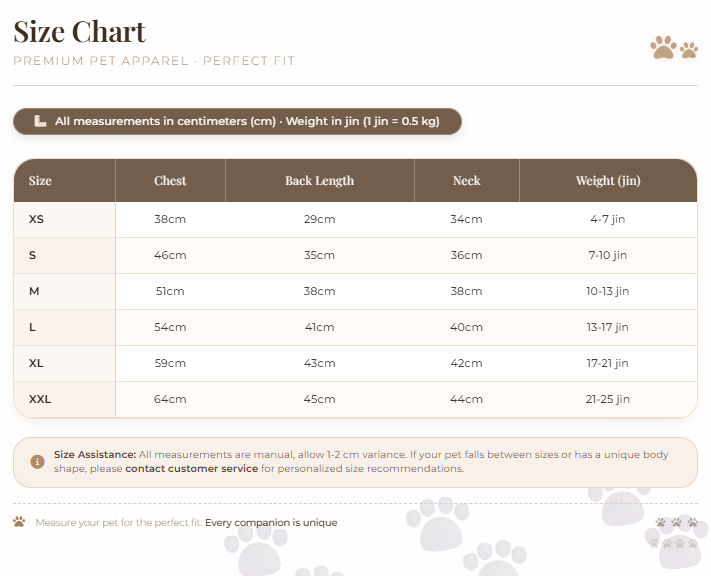Click the 51cm chest value for M
The width and height of the screenshot is (711, 576).
170,291
